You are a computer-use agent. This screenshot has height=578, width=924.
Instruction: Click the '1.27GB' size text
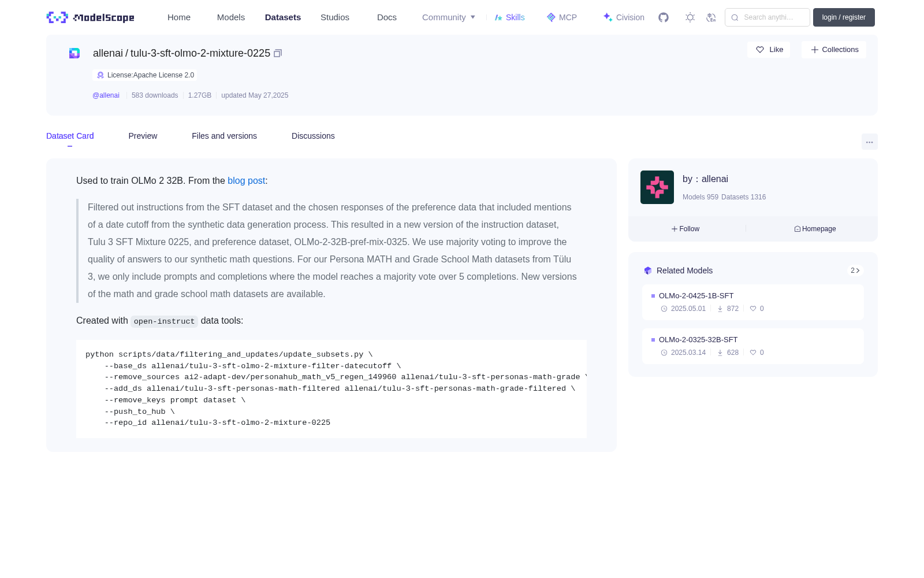tap(200, 95)
